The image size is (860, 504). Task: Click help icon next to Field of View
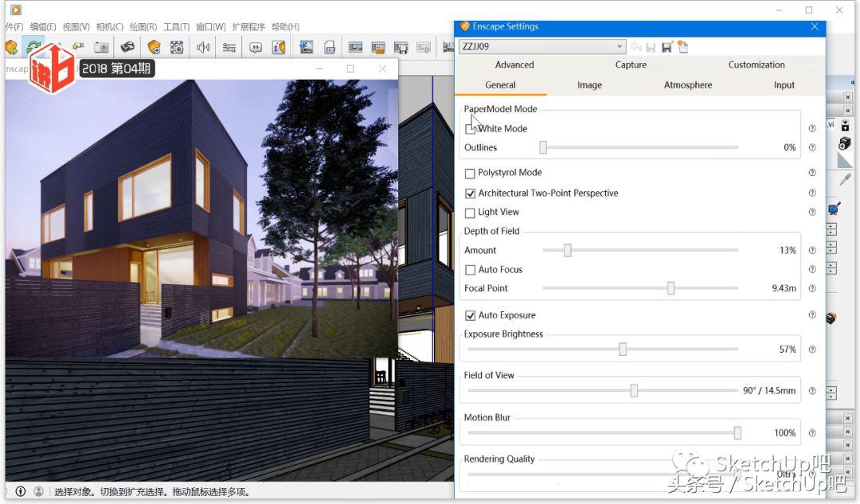click(812, 391)
